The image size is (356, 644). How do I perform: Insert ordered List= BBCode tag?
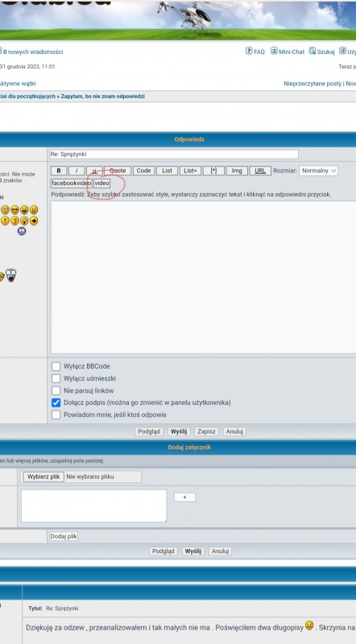pos(190,171)
